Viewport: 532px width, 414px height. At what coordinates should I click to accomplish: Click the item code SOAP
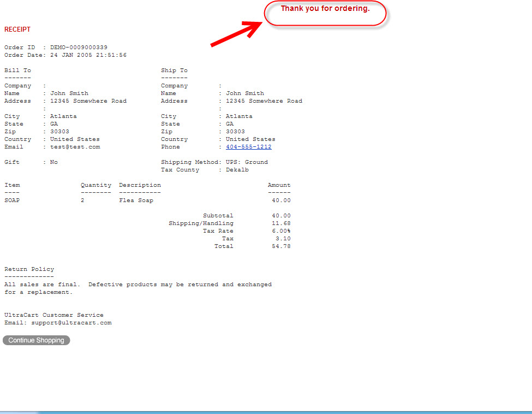[x=12, y=200]
